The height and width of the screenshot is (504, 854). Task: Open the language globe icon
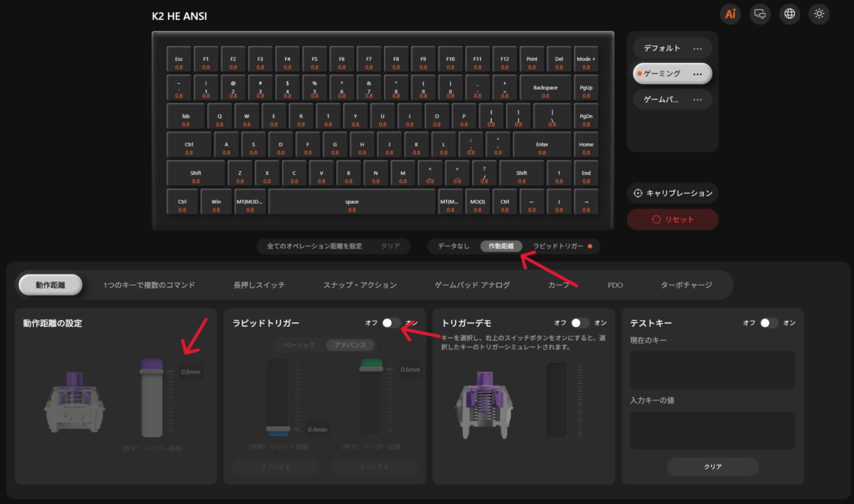pos(790,13)
